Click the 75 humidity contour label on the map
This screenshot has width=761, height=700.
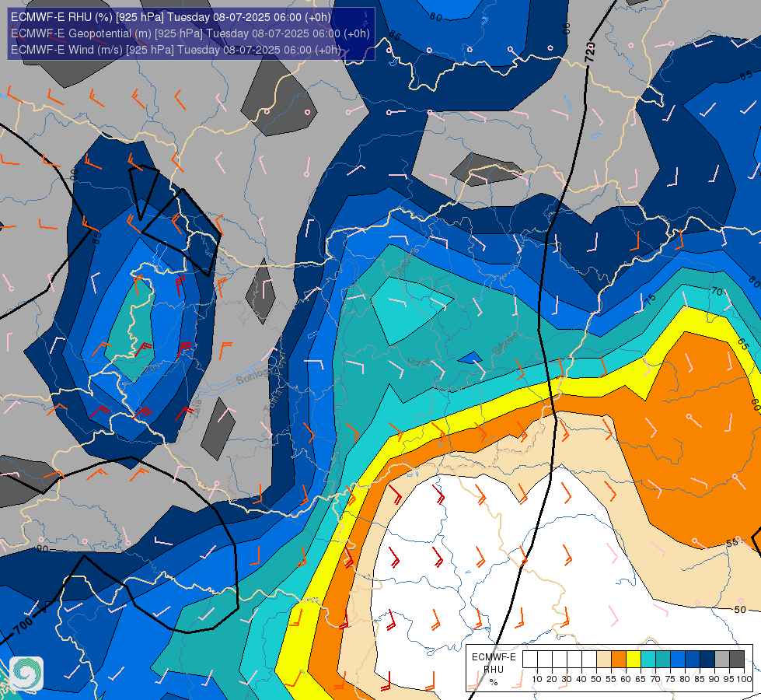(651, 299)
